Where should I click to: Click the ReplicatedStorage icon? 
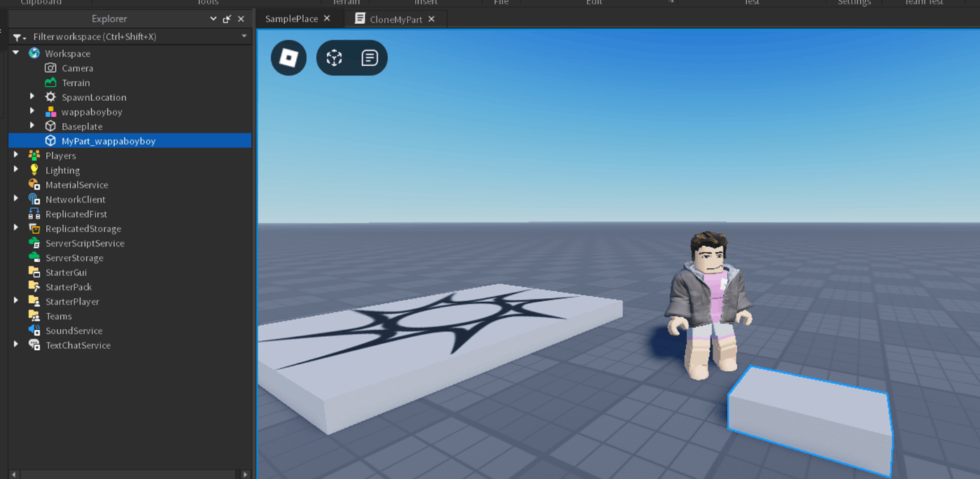point(34,229)
